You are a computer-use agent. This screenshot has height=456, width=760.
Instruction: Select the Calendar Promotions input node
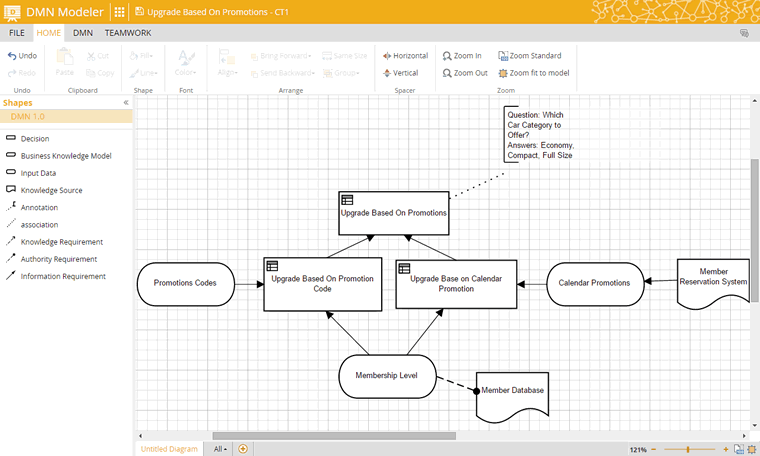(595, 284)
